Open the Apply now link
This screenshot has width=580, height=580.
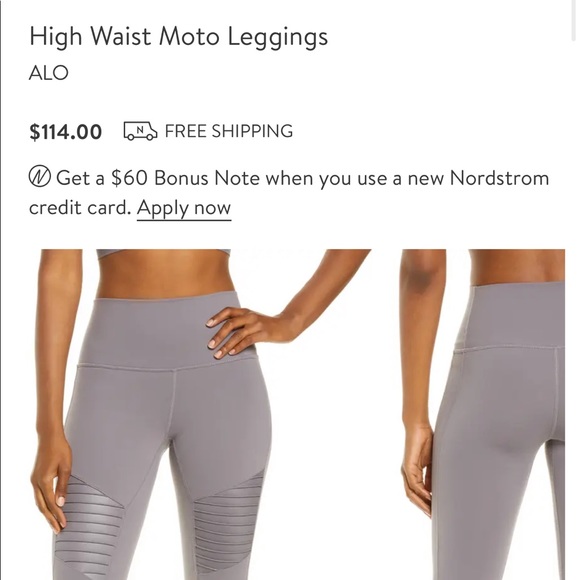click(184, 208)
